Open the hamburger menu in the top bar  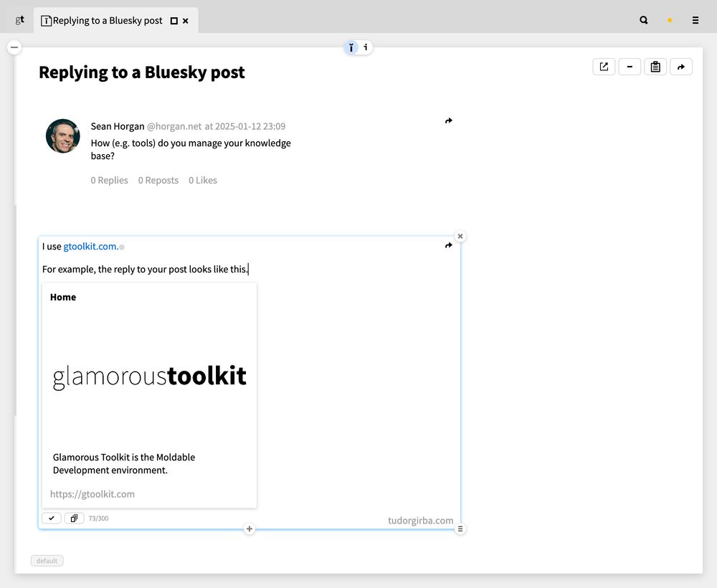tap(695, 20)
